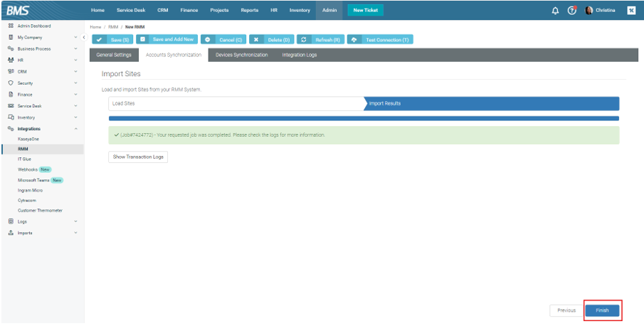Click the BMS logo
Image resolution: width=644 pixels, height=331 pixels.
click(x=18, y=10)
